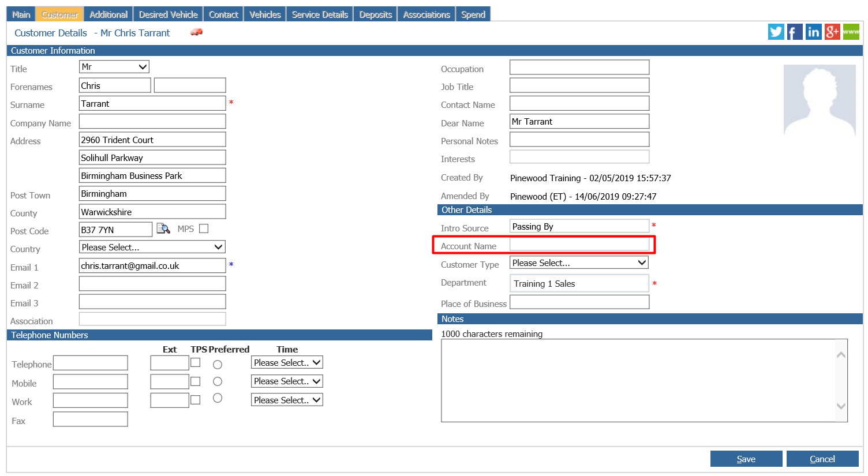
Task: Click the postcode lookup magnifier icon
Action: pyautogui.click(x=163, y=229)
